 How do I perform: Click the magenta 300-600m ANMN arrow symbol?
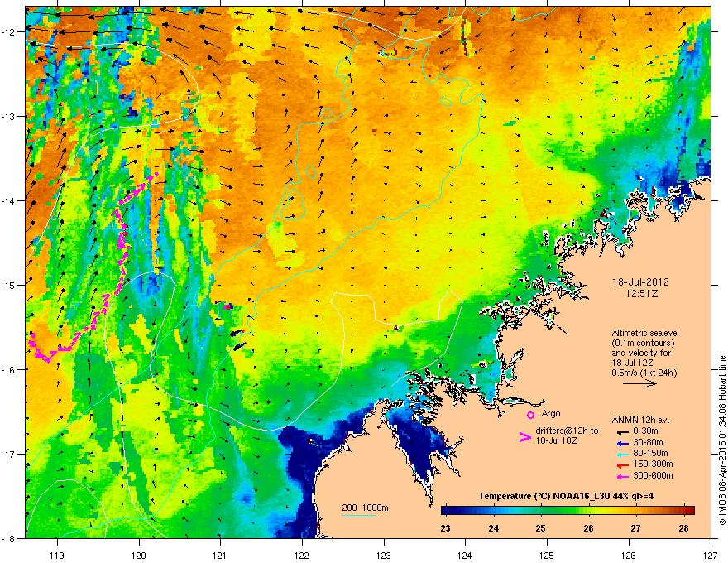pos(622,476)
